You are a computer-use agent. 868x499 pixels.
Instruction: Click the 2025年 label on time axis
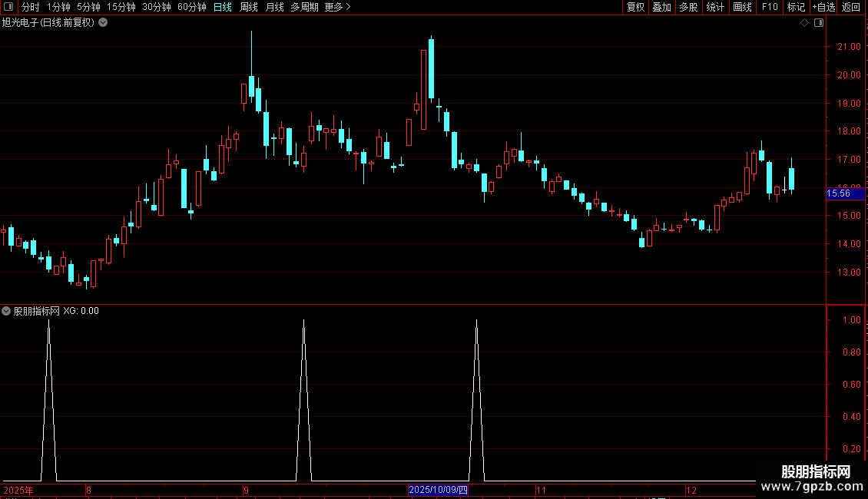18,490
